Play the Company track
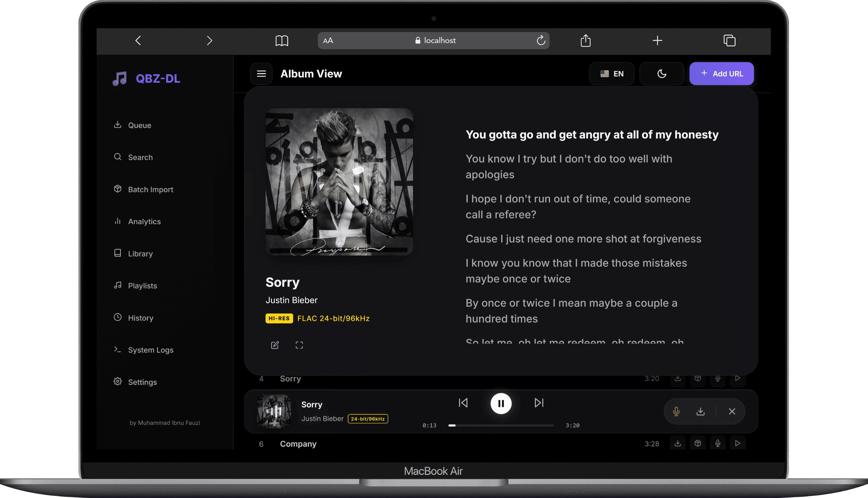868x498 pixels. coord(738,444)
